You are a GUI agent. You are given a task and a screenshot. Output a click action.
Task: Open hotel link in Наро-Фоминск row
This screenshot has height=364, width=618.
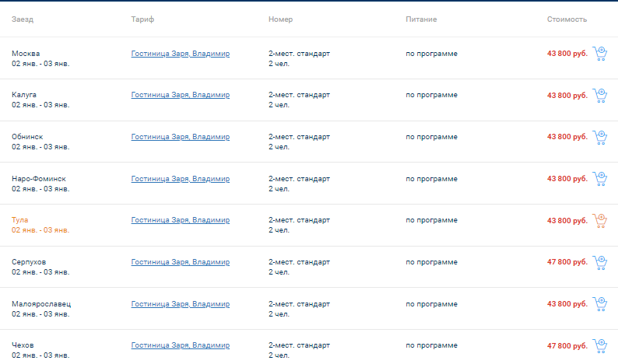coord(180,179)
